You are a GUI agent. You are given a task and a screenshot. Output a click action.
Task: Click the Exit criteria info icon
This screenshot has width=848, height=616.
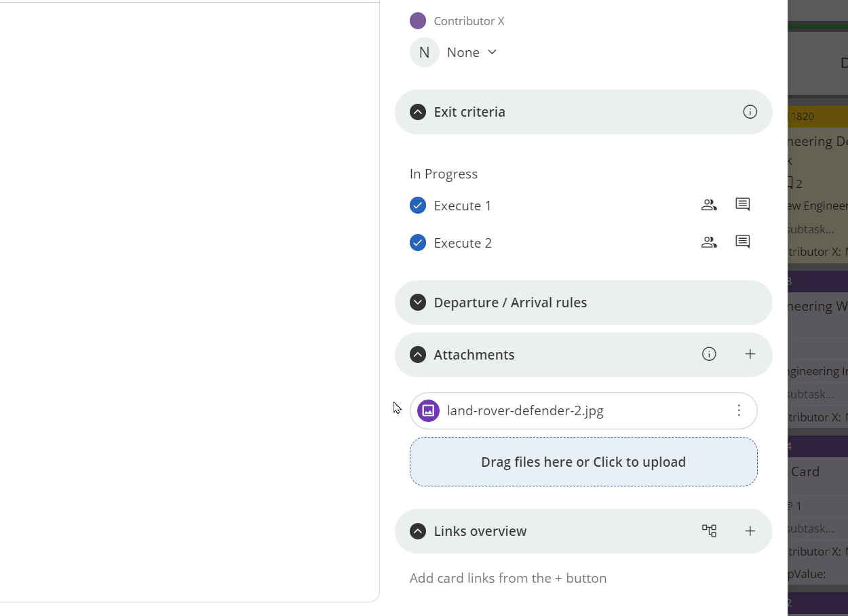point(750,112)
